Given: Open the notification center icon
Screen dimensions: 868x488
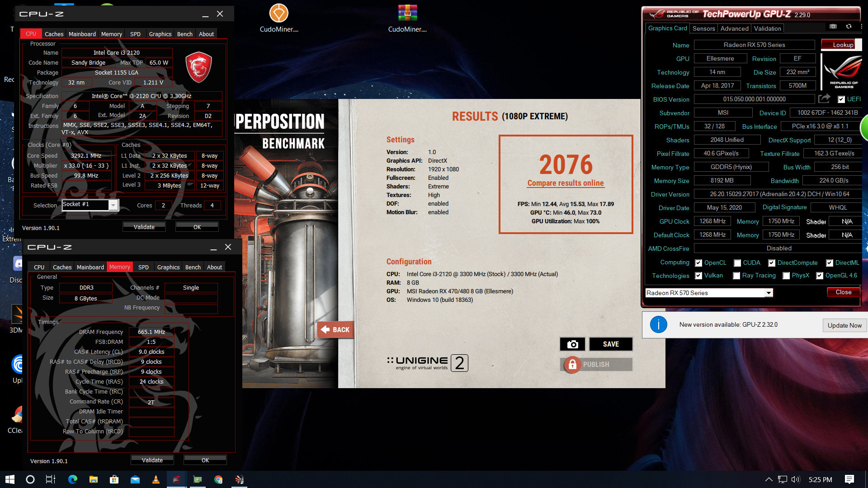Looking at the screenshot, I should [849, 479].
